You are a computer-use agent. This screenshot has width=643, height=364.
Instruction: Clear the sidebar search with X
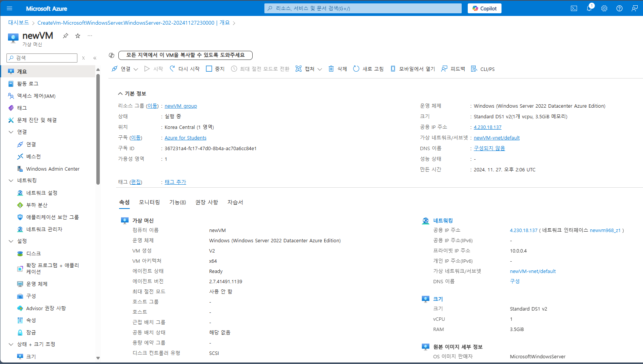83,58
